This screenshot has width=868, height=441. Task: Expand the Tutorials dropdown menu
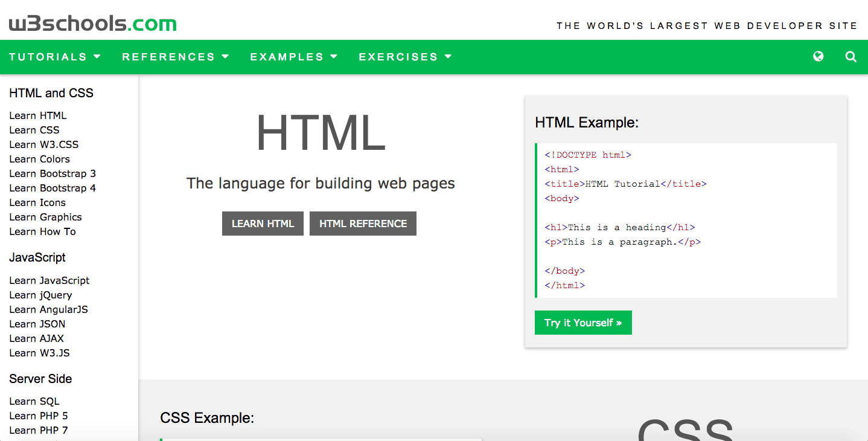[55, 57]
